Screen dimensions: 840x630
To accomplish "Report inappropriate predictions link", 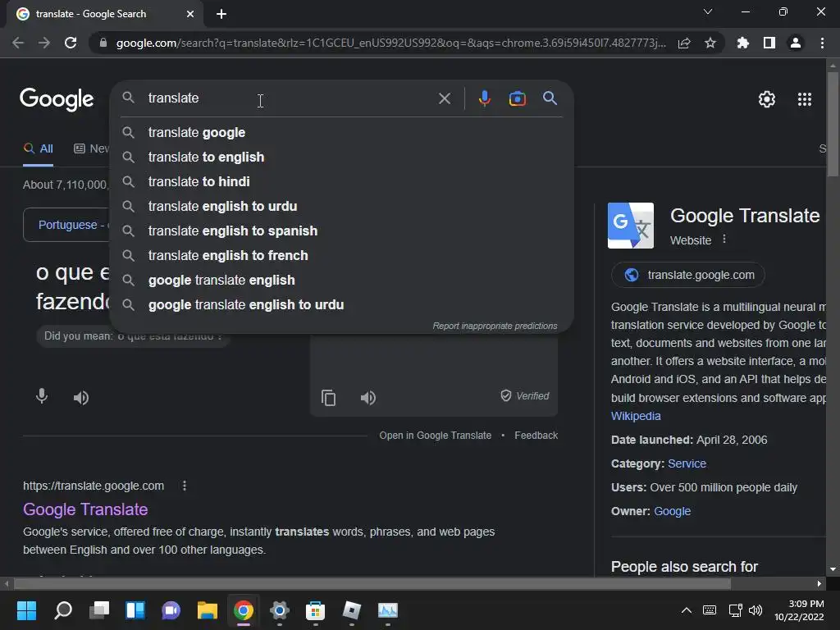I will (x=495, y=326).
